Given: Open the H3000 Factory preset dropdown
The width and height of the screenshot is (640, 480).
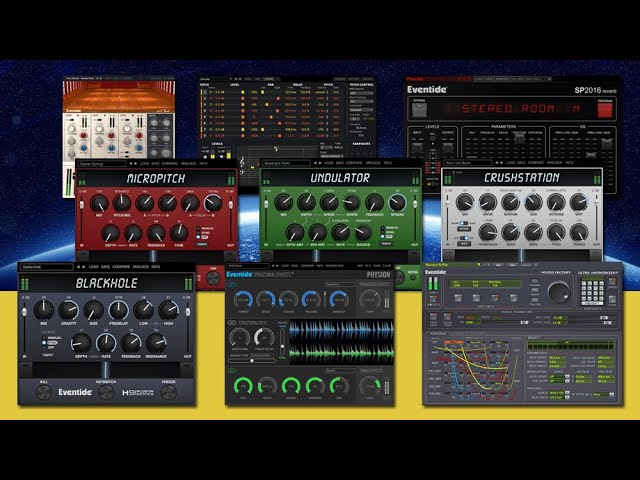Looking at the screenshot, I should coord(453,265).
